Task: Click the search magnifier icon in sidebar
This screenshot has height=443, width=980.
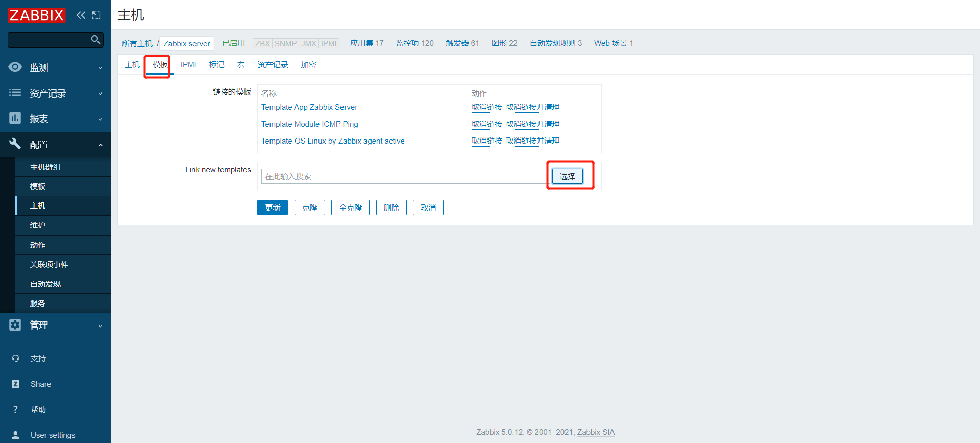Action: point(95,39)
